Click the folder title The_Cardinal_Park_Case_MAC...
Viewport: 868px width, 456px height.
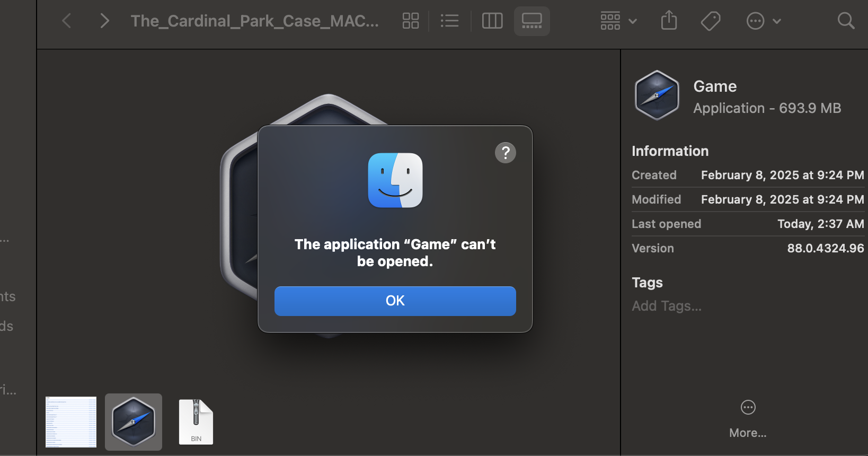pyautogui.click(x=255, y=21)
